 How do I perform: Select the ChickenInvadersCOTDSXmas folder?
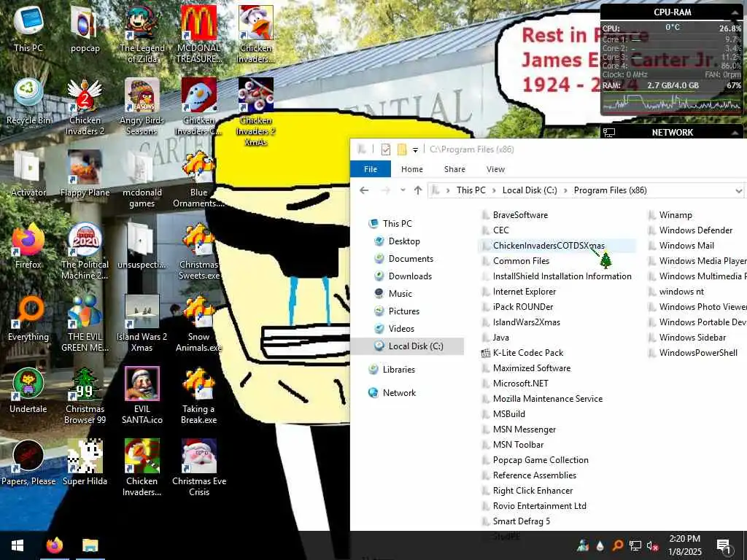[x=557, y=246]
